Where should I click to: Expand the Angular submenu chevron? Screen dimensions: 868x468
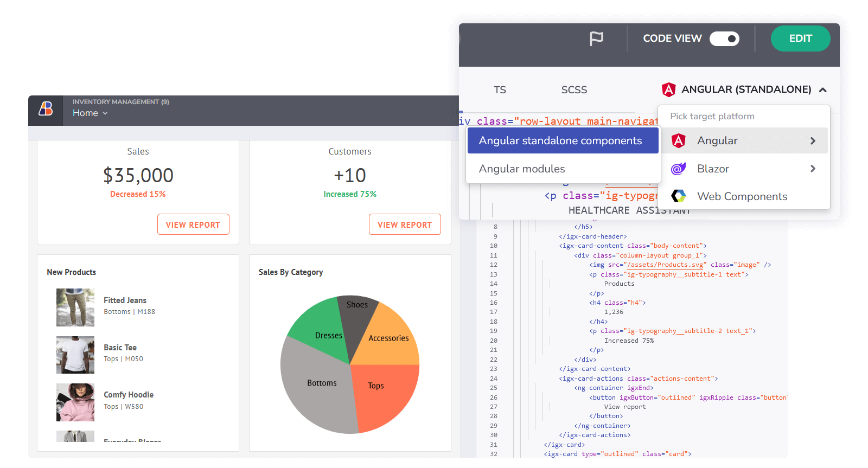tap(813, 141)
